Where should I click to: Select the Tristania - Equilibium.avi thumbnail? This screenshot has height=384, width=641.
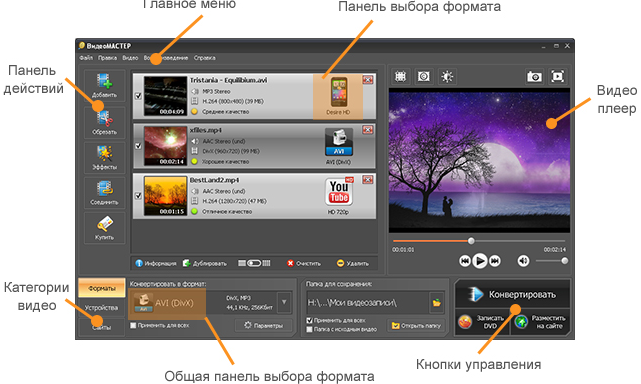click(x=166, y=96)
